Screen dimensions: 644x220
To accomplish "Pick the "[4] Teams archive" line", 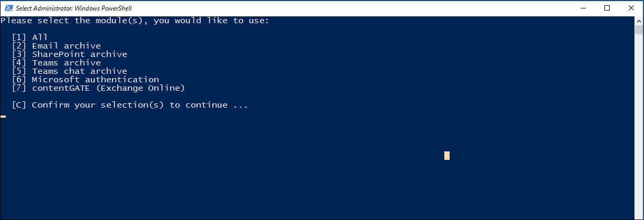I will pyautogui.click(x=56, y=63).
